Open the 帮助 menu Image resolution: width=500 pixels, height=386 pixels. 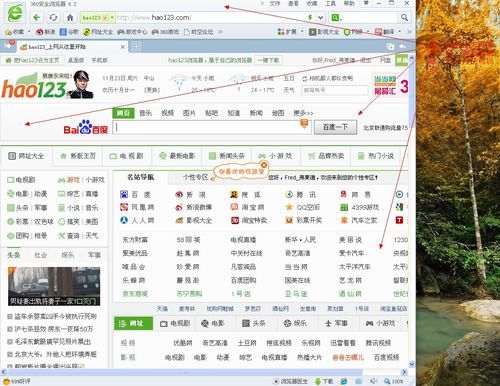coord(349,3)
